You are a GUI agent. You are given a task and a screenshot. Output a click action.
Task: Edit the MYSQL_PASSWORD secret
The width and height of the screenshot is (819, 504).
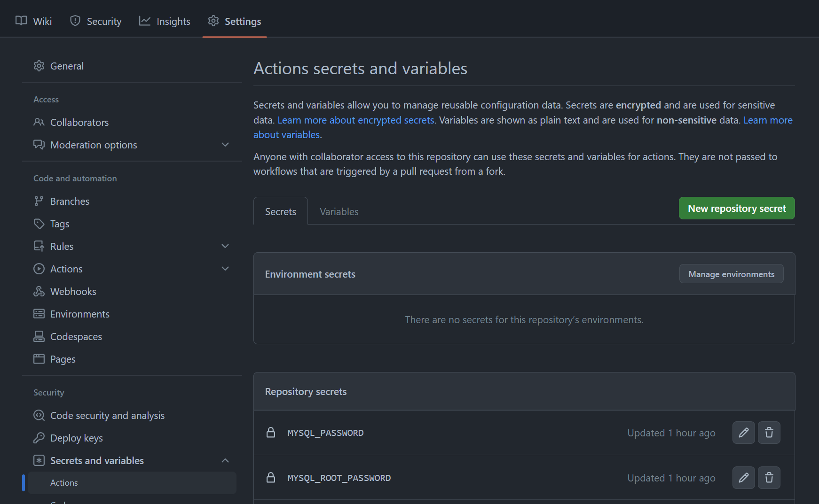tap(744, 433)
